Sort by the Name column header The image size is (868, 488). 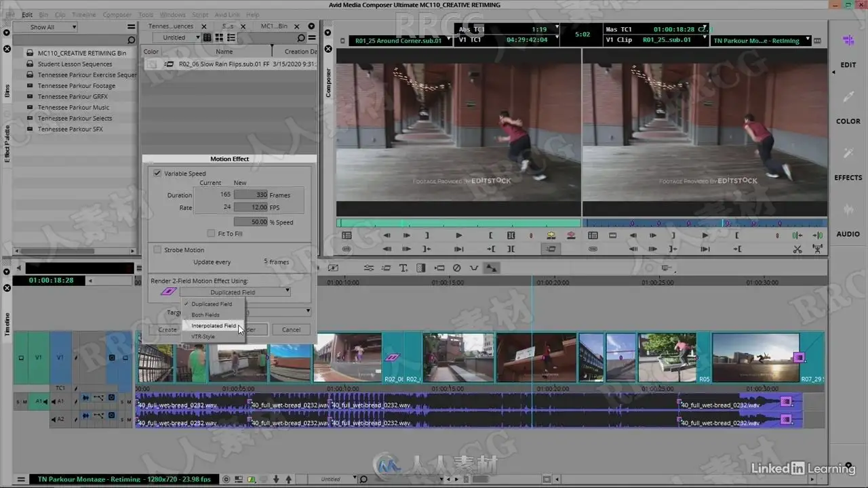coord(224,52)
